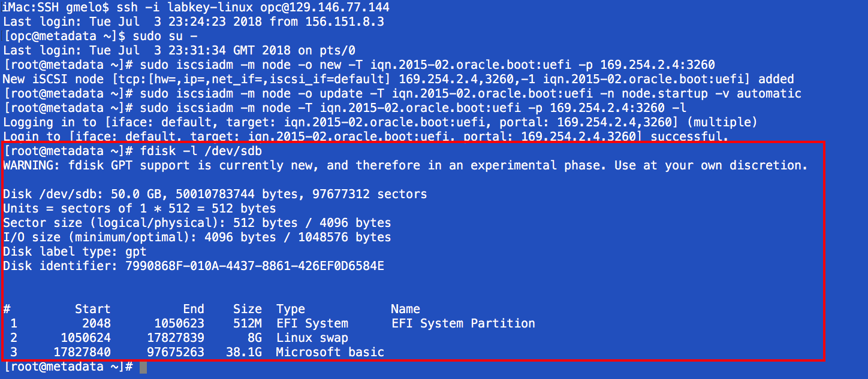Click the Linux swap partition type

312,338
